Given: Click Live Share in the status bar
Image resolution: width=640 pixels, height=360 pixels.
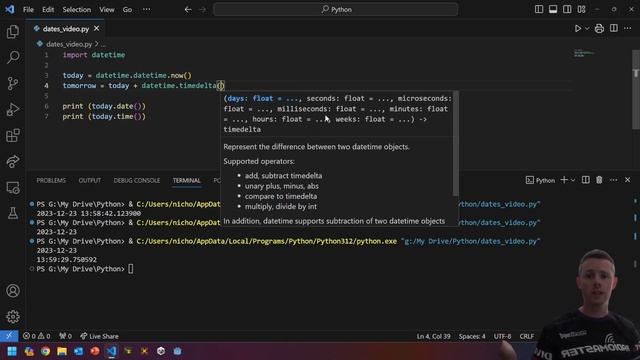Looking at the screenshot, I should click(99, 336).
